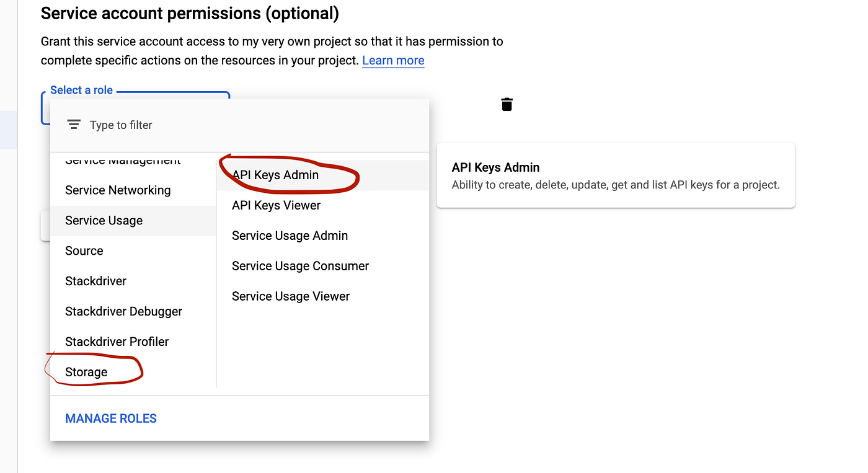This screenshot has height=473, width=868.
Task: Select the API Keys Admin role
Action: (x=275, y=175)
